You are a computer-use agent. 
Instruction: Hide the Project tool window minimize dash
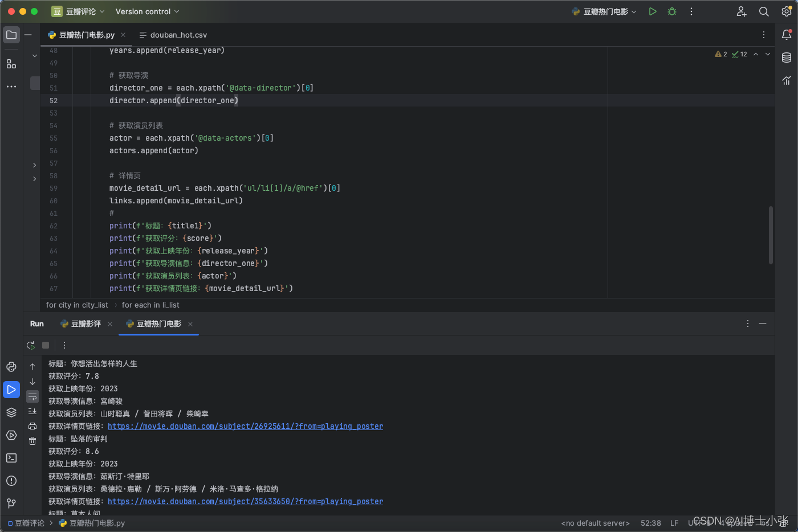[27, 35]
